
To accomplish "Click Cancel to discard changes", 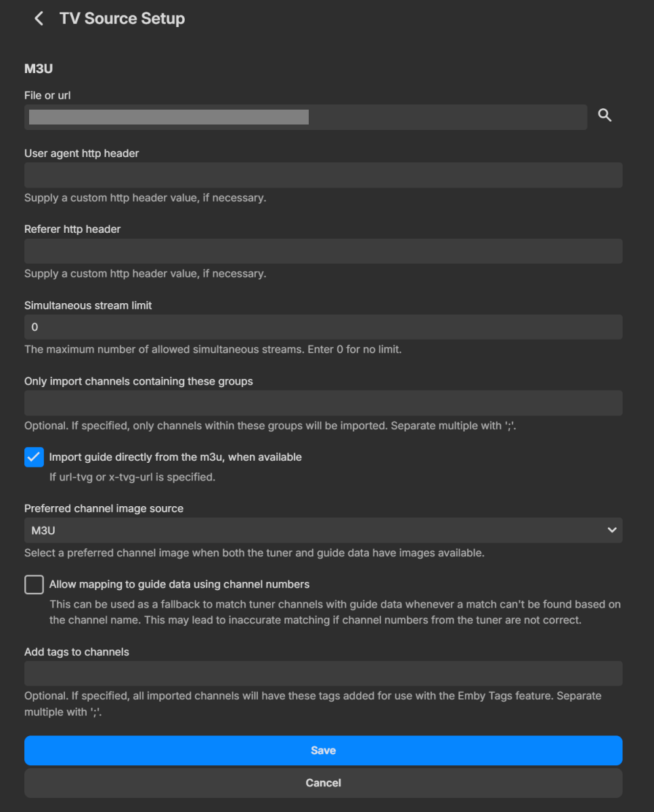I will pyautogui.click(x=323, y=782).
